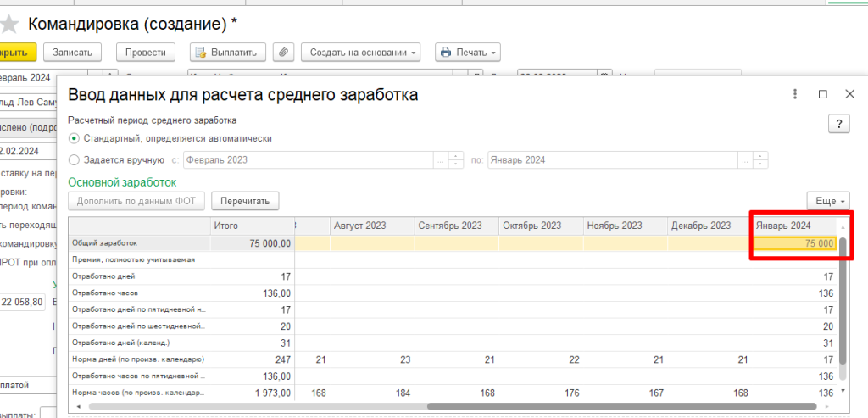Open the ellipsis picker of the 'Февраль 2023' field
The height and width of the screenshot is (418, 868).
441,160
